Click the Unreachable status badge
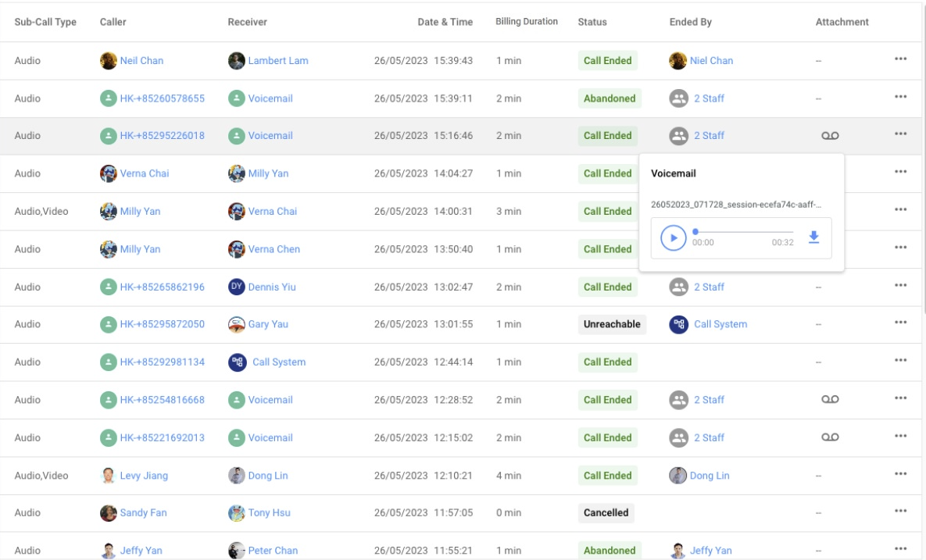Viewport: 926px width, 560px height. [612, 324]
